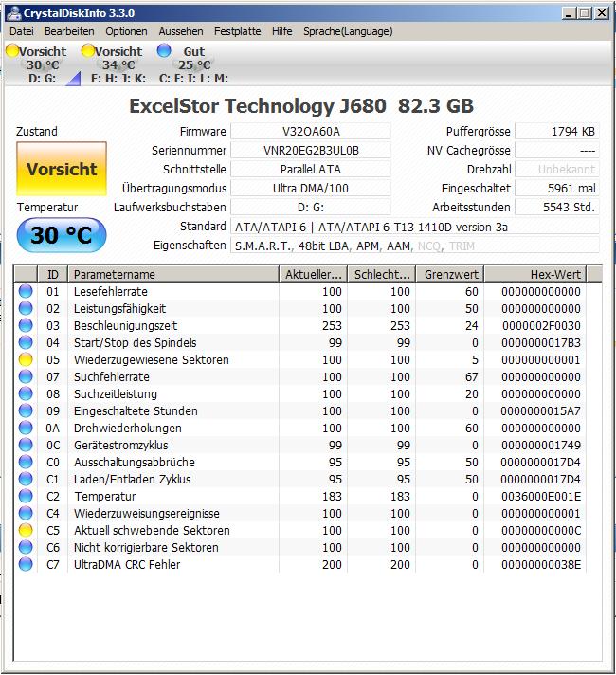616x675 pixels.
Task: Click the Laufwerksbuchstaben field D: G:
Action: tap(311, 207)
